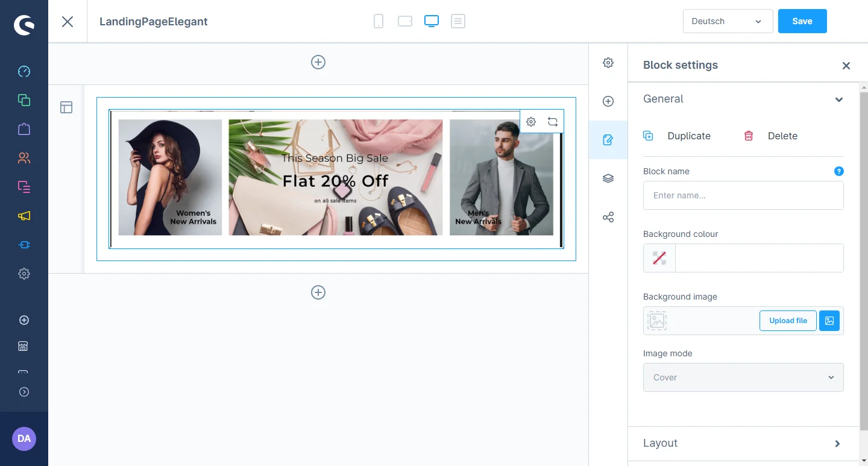Open banner element settings gear

[x=531, y=122]
